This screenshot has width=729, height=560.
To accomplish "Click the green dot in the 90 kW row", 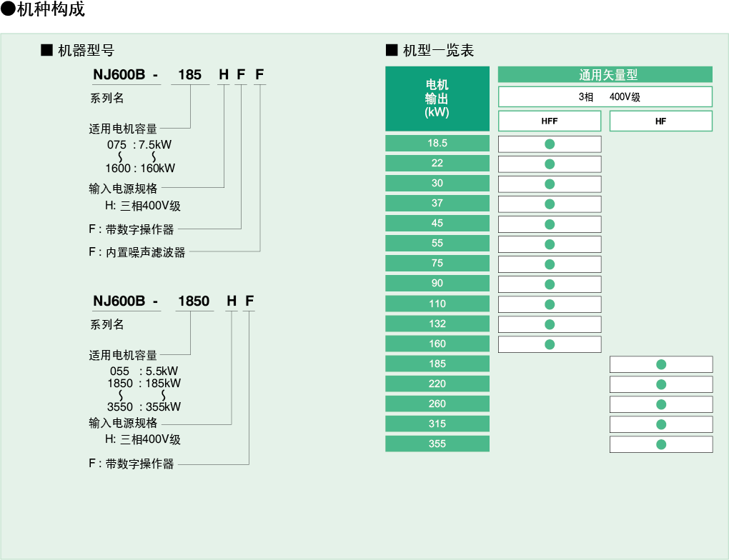I will [x=550, y=284].
